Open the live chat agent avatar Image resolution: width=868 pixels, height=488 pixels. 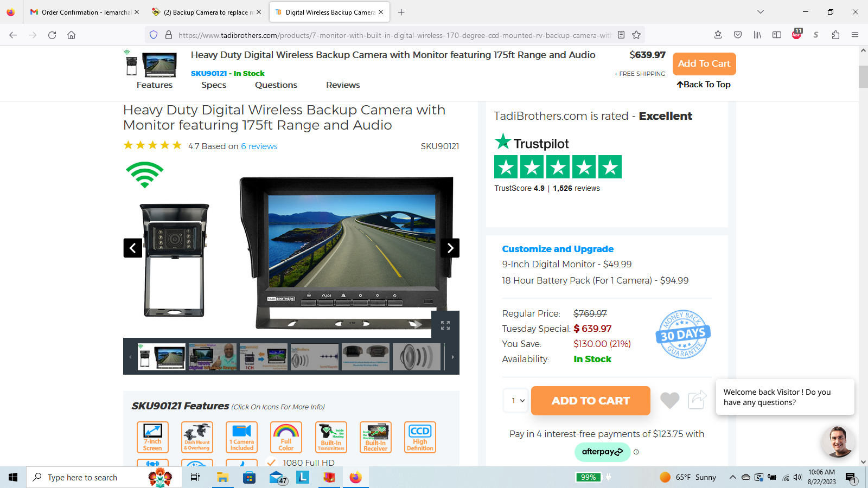[838, 441]
